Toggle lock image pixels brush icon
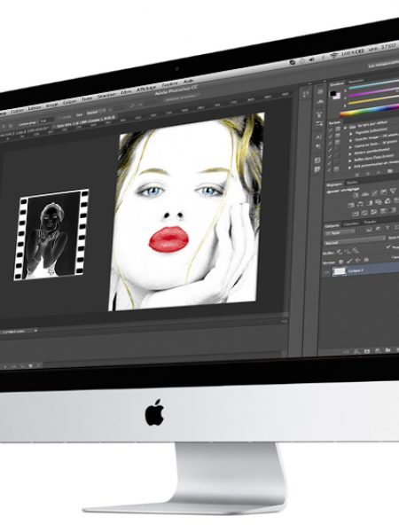 [349, 261]
